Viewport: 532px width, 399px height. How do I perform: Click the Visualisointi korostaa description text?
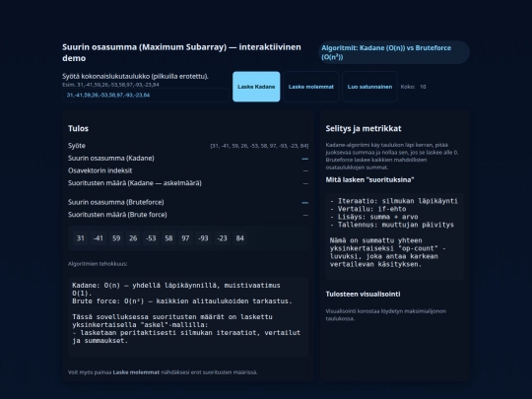(386, 315)
